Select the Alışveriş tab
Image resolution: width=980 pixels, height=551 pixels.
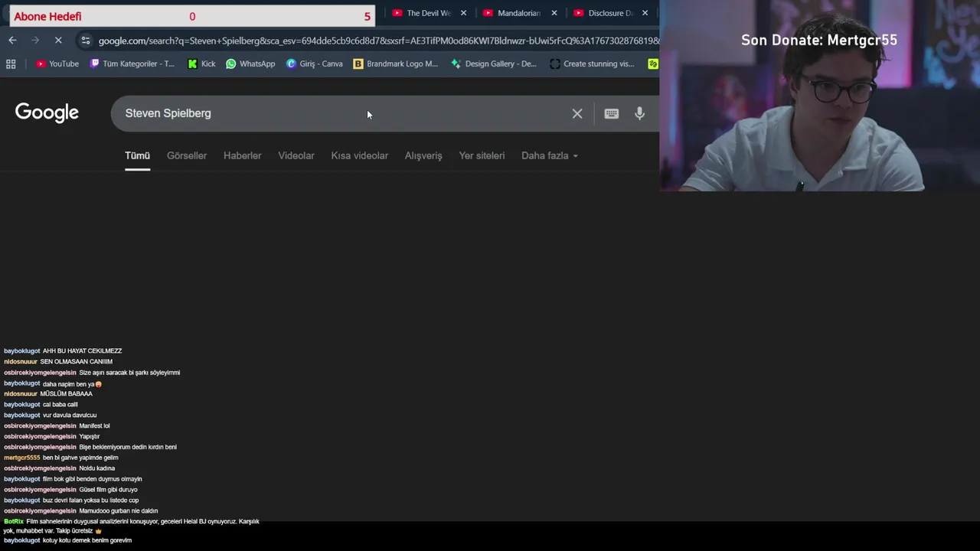point(423,156)
